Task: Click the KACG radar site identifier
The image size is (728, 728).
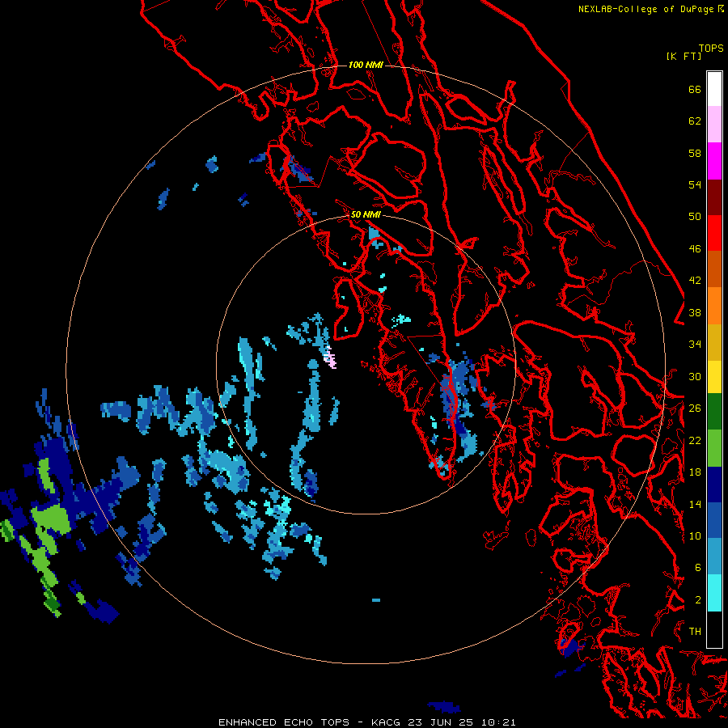Action: click(x=387, y=722)
